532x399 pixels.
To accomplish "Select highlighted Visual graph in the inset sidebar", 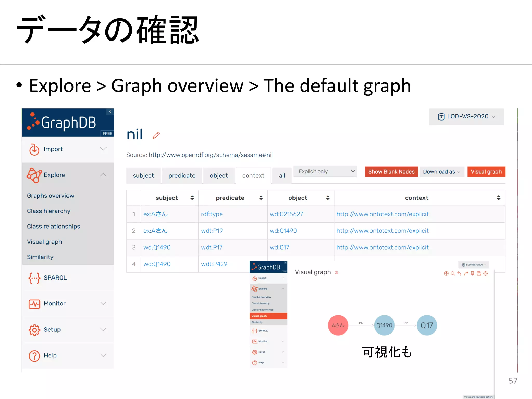I will [268, 316].
